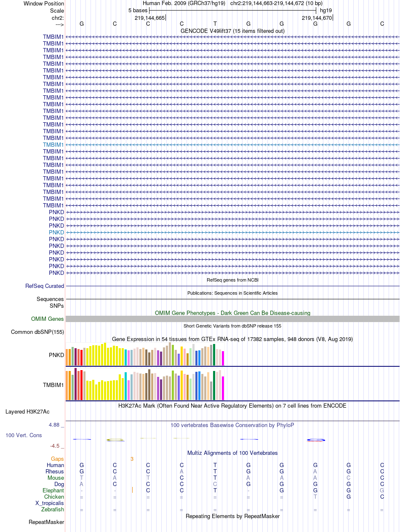Click the magenta last bar in PNKD expression chart
This screenshot has height=532, width=400.
(x=223, y=358)
